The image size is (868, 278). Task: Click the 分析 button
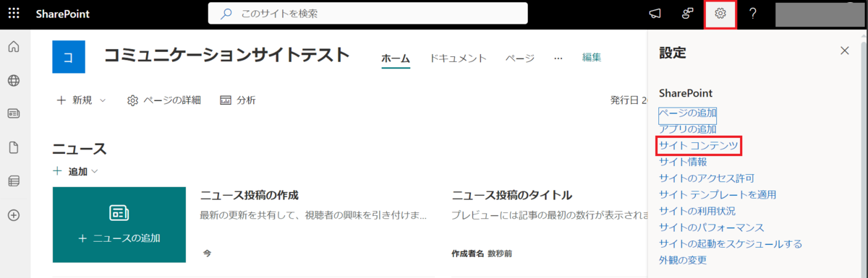click(237, 100)
